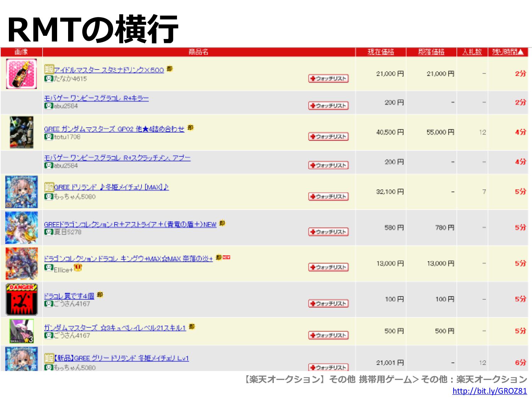Click NEW badge on キングウ listing
This screenshot has width=532, height=399.
click(x=226, y=257)
